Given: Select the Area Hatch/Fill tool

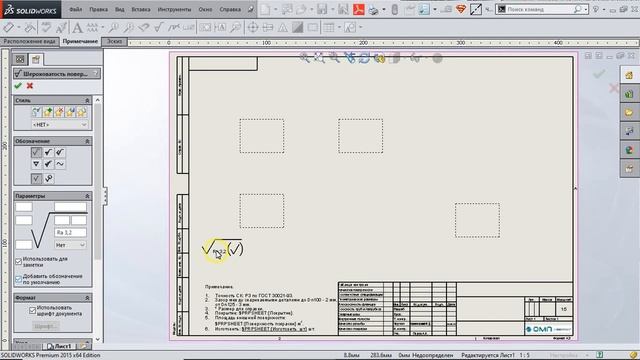Looking at the screenshot, I should tap(298, 28).
